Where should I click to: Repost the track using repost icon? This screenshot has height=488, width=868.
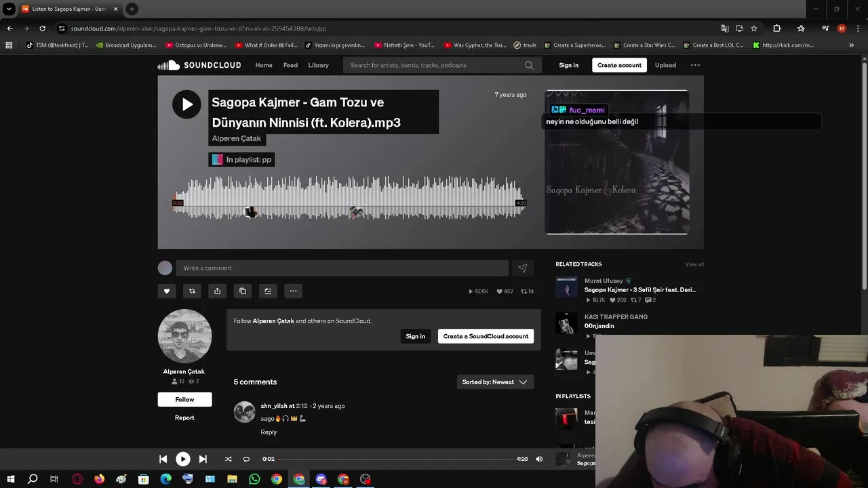click(x=192, y=291)
